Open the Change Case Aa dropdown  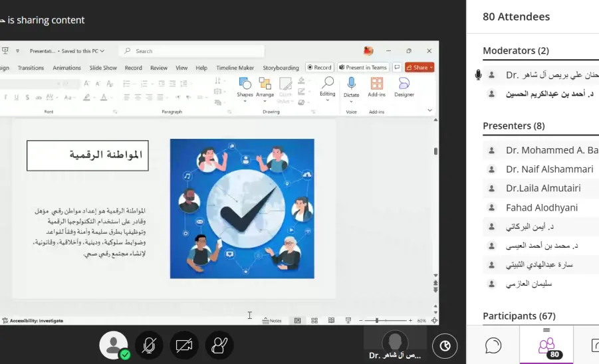pos(69,98)
